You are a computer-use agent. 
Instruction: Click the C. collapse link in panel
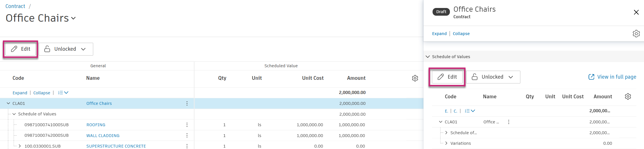pyautogui.click(x=455, y=111)
